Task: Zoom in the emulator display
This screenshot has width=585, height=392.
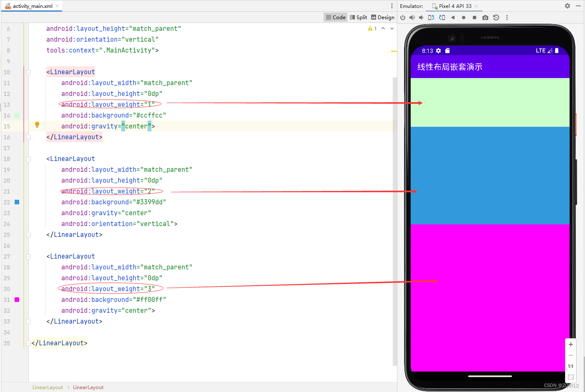Action: click(x=571, y=344)
